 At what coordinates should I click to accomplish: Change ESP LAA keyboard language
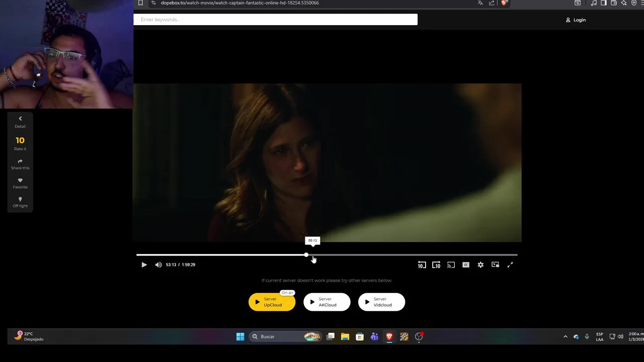pos(600,337)
